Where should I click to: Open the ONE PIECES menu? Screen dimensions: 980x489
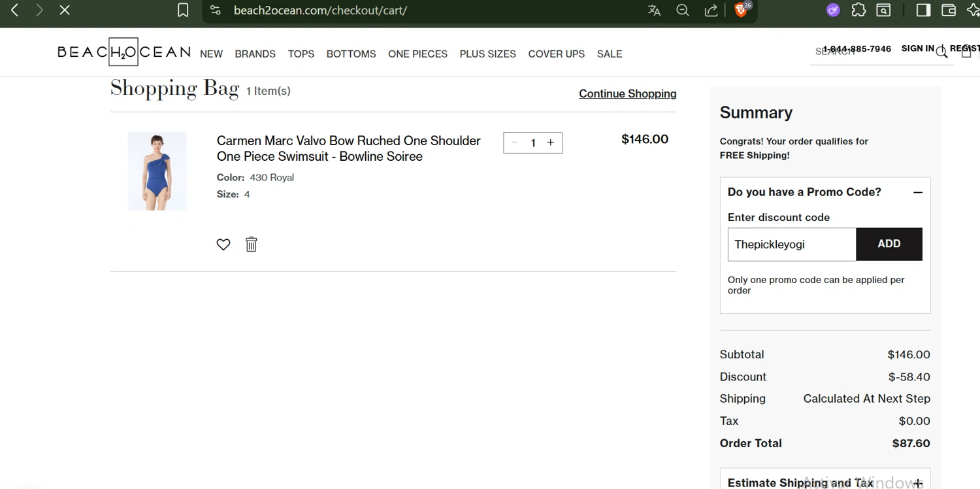pyautogui.click(x=418, y=54)
